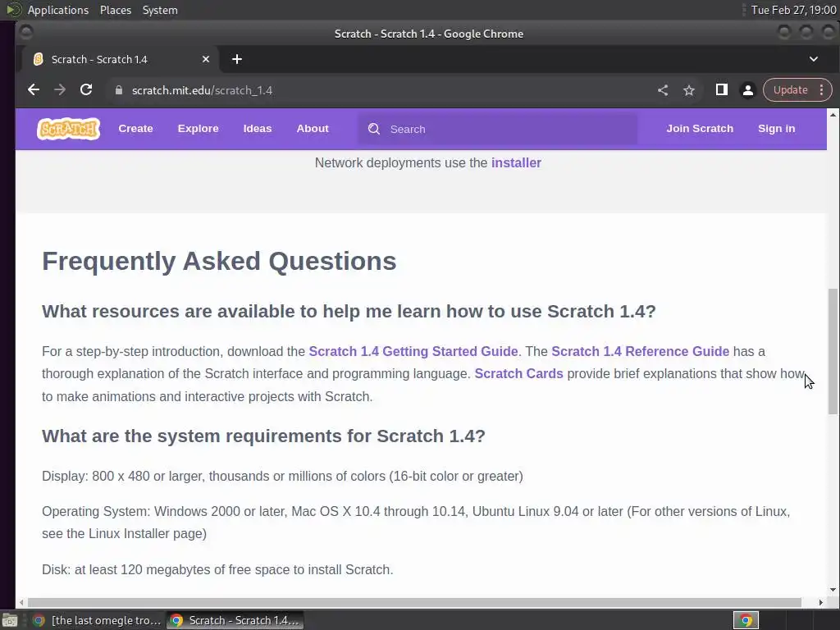
Task: Click the Chrome icon in the system tray
Action: [x=746, y=620]
